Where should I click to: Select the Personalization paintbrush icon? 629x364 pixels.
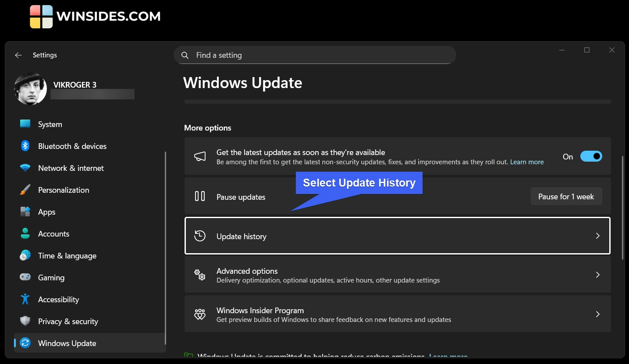[x=25, y=190]
